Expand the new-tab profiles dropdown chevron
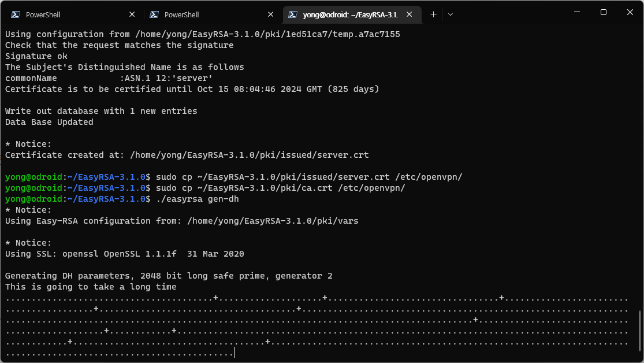The width and height of the screenshot is (644, 363). pos(451,14)
